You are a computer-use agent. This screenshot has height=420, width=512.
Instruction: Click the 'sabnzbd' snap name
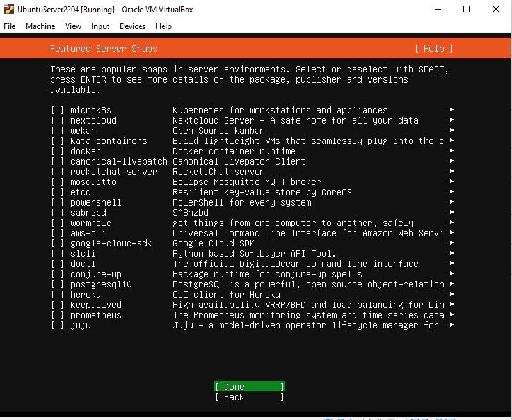pos(88,213)
